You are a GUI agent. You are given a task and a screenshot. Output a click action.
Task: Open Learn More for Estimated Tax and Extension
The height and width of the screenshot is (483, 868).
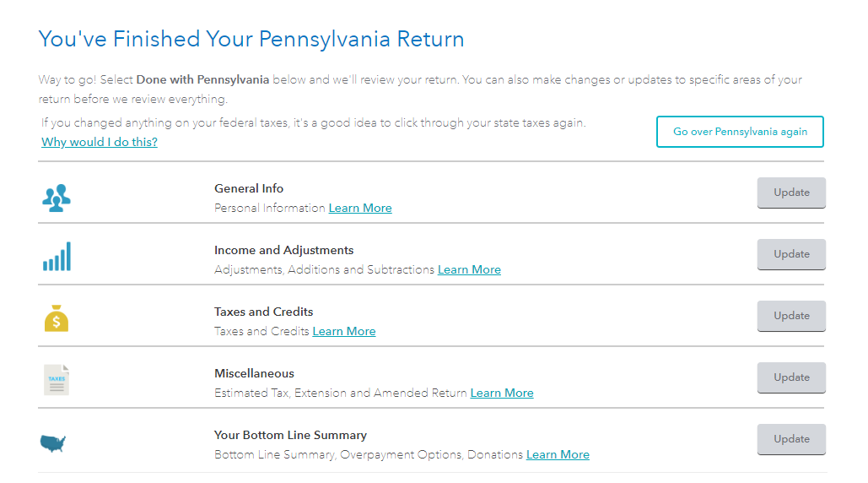(502, 393)
